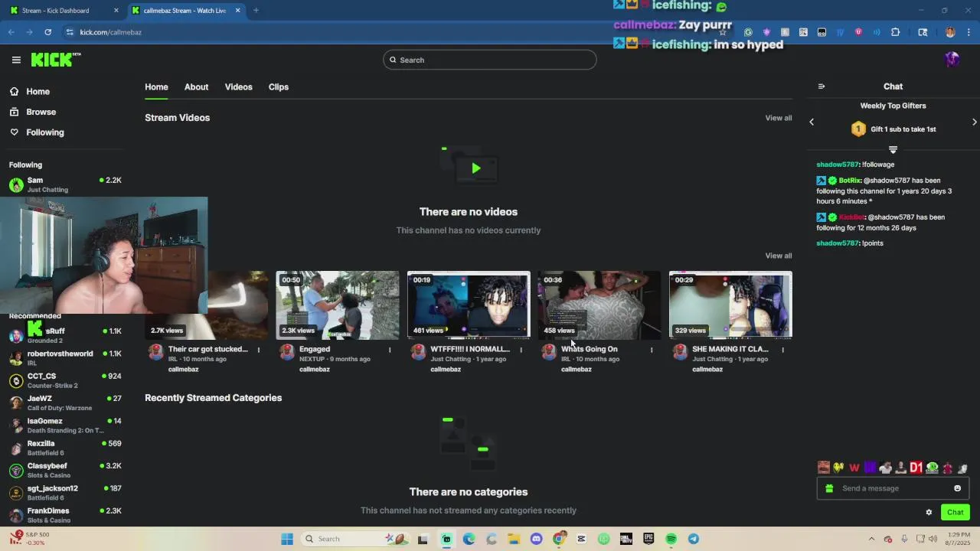
Task: Open File Explorer from the taskbar
Action: pos(514,539)
